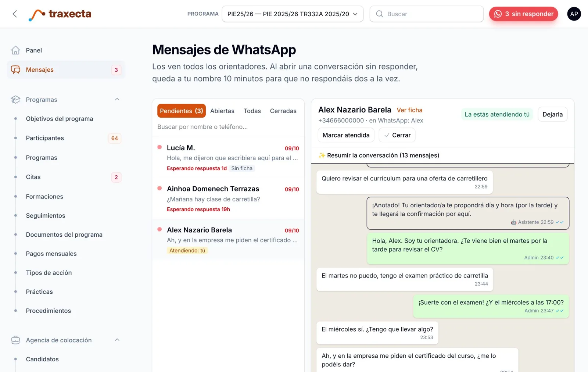Open the traxecta logo home
This screenshot has width=588, height=372.
pos(60,14)
